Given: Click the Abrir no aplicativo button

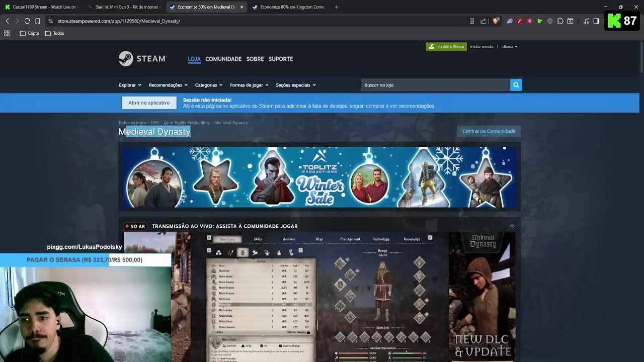Looking at the screenshot, I should tap(149, 103).
